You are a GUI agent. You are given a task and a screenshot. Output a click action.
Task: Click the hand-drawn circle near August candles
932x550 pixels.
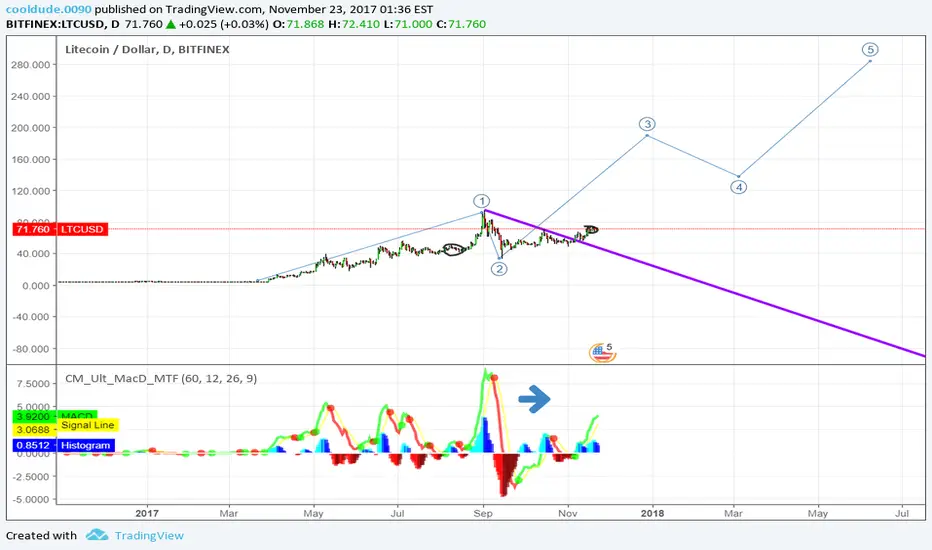pos(455,250)
